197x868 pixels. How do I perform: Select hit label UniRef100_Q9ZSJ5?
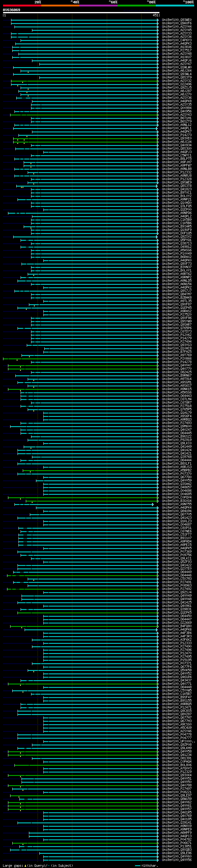(177, 88)
